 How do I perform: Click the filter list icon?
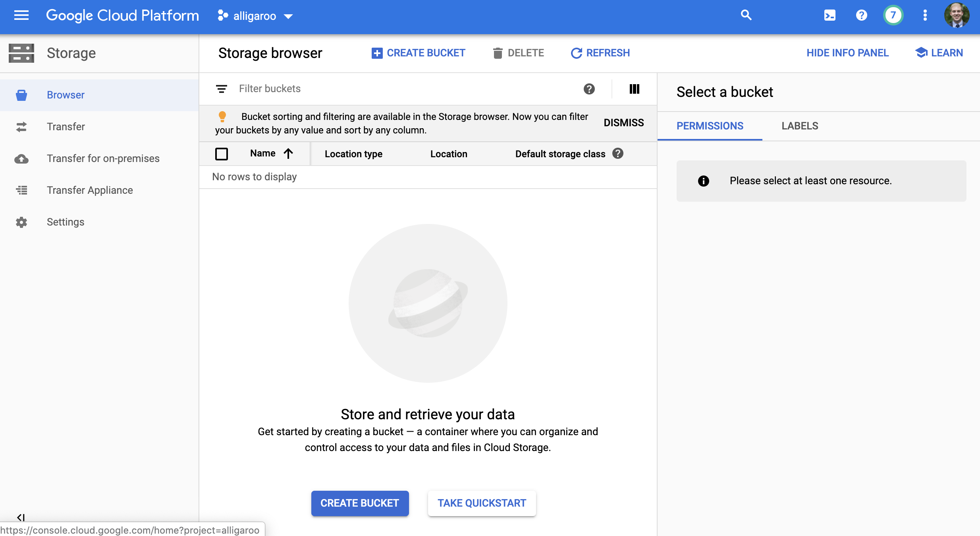pos(222,89)
